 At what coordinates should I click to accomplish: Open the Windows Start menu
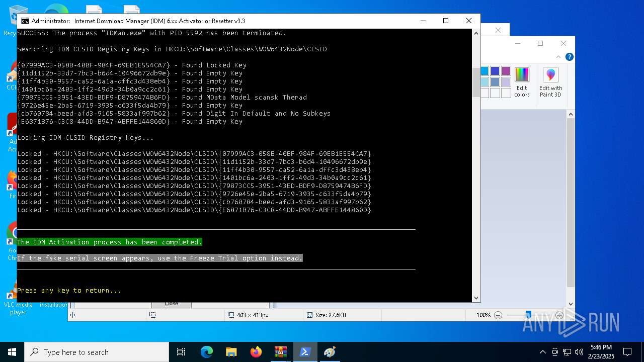tap(12, 352)
